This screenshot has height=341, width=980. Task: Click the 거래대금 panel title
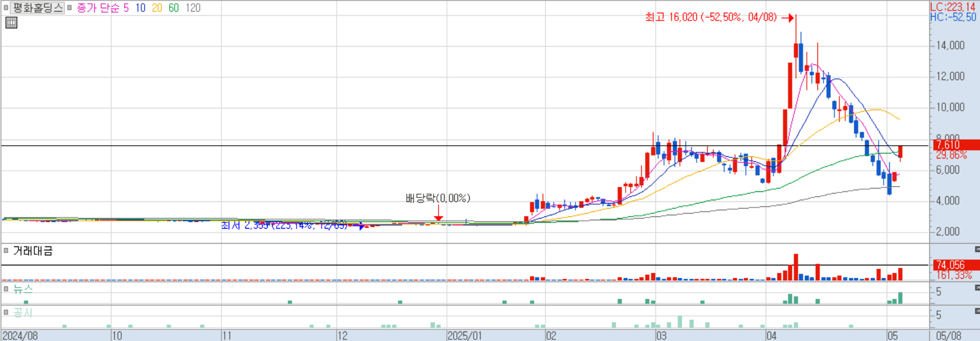(x=33, y=251)
